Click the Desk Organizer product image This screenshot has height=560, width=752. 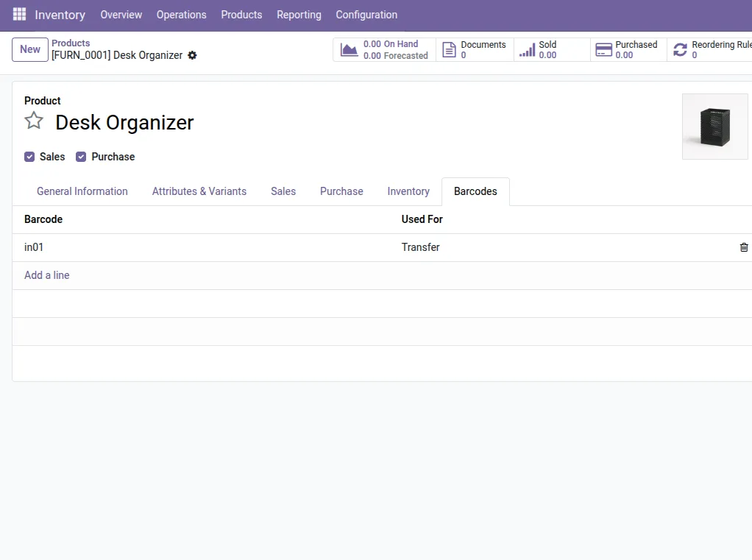(x=714, y=127)
